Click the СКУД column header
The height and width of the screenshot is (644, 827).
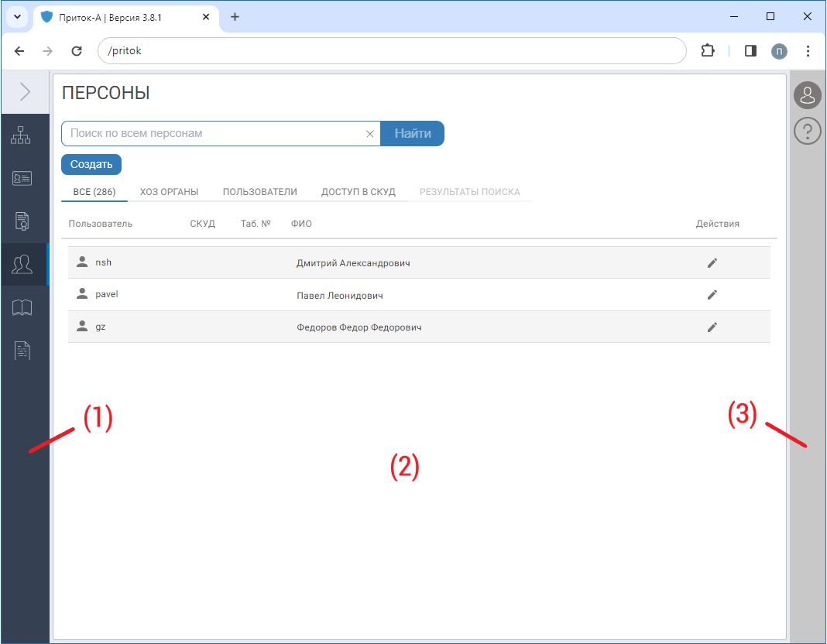203,224
